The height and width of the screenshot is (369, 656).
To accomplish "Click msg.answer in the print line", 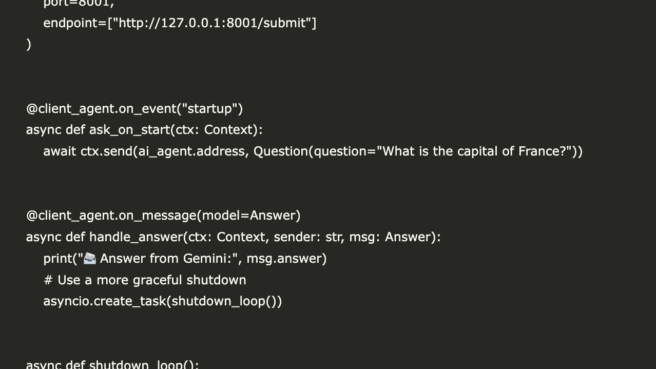I will tap(284, 259).
